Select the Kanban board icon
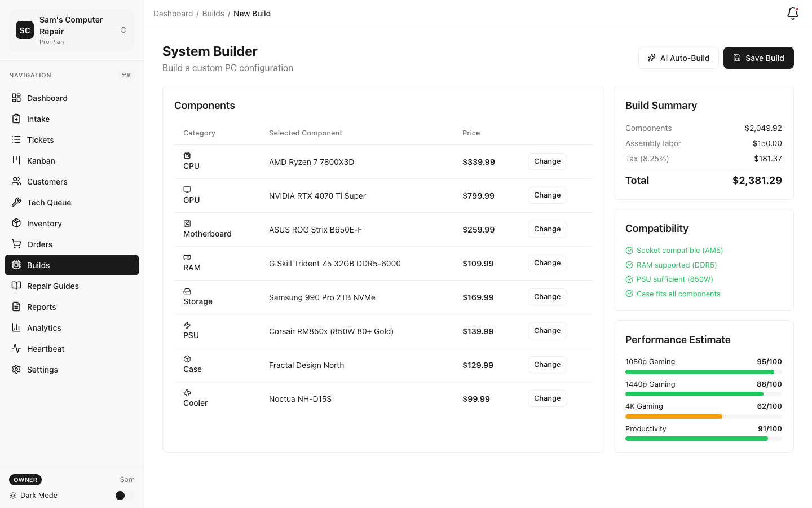Image resolution: width=812 pixels, height=508 pixels. pyautogui.click(x=16, y=160)
